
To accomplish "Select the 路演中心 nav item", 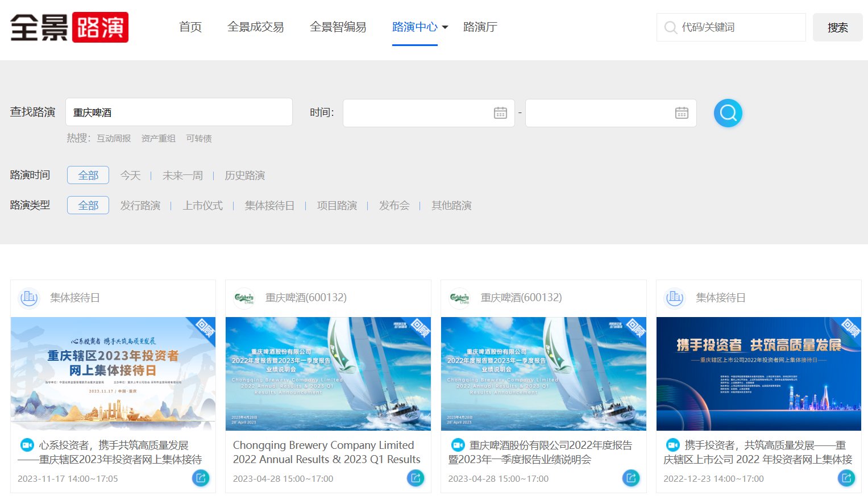I will click(x=415, y=27).
